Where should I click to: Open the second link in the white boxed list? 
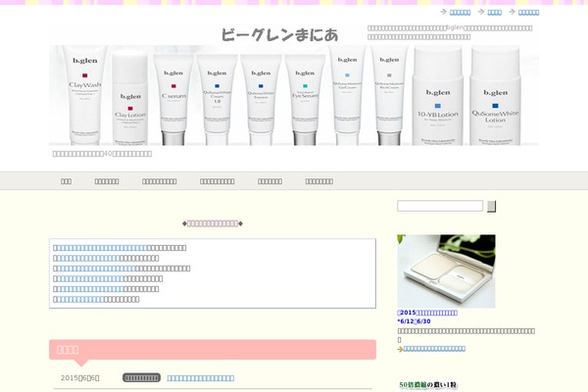[88, 259]
